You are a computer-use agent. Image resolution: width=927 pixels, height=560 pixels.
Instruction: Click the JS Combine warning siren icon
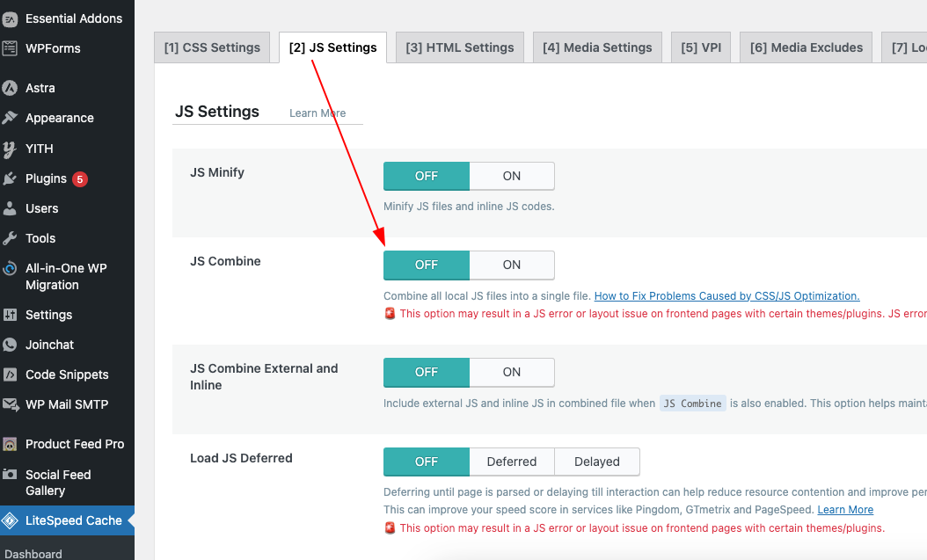click(390, 314)
